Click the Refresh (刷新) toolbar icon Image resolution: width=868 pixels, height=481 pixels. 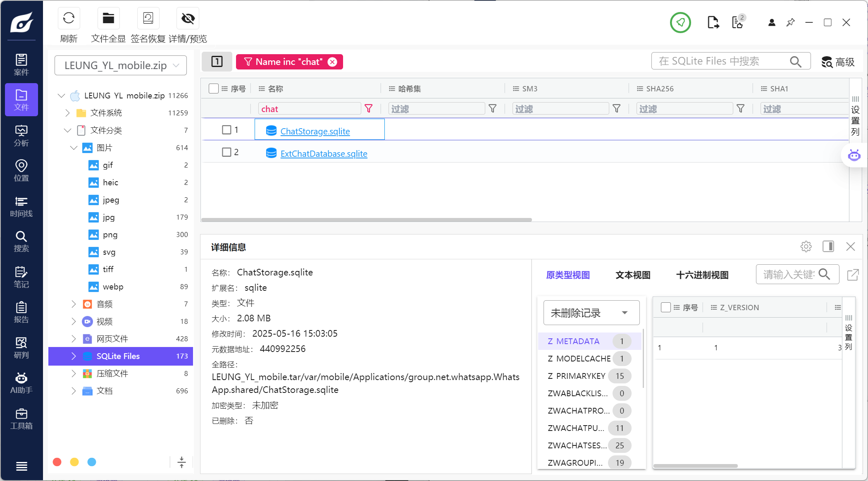69,19
